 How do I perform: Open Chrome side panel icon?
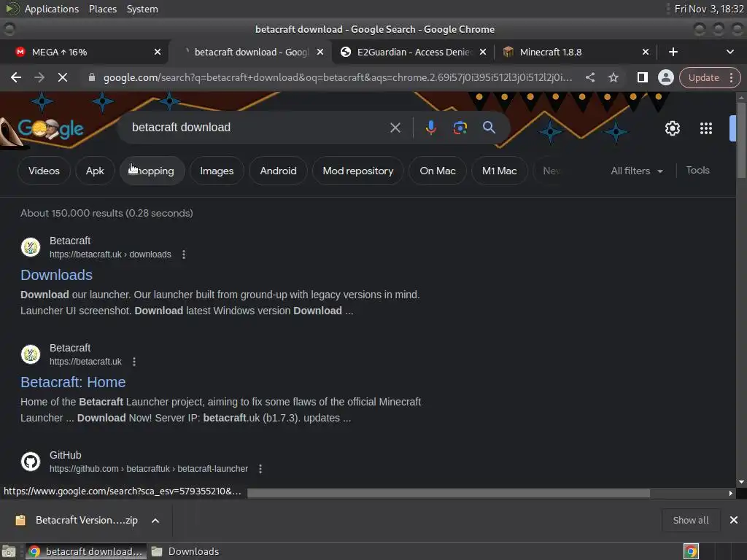coord(642,77)
